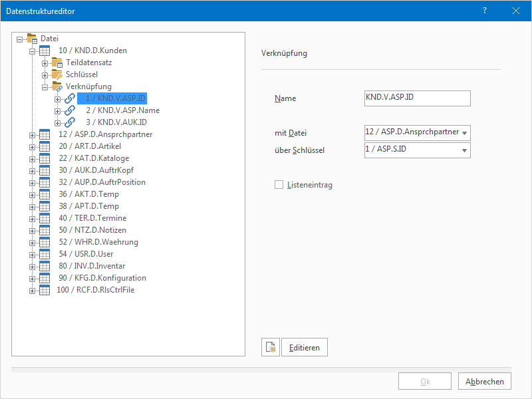
Task: Select 90 / KFG.D.Konfiguration in tree
Action: 102,278
